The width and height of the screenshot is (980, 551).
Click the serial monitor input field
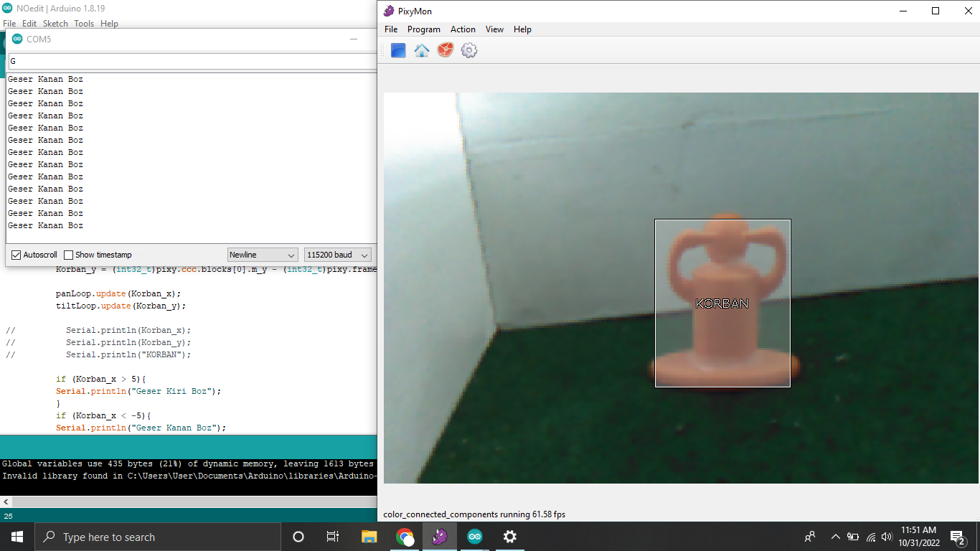[191, 61]
